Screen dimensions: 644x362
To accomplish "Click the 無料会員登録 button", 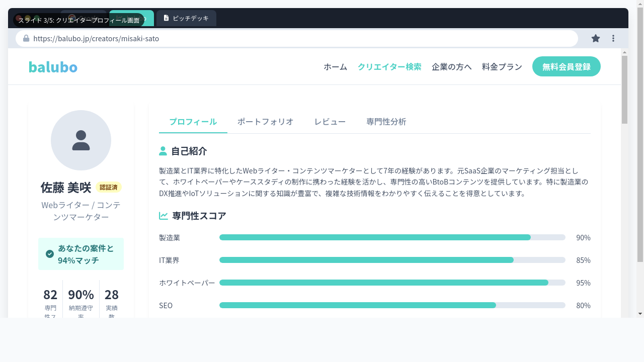I will coord(566,66).
